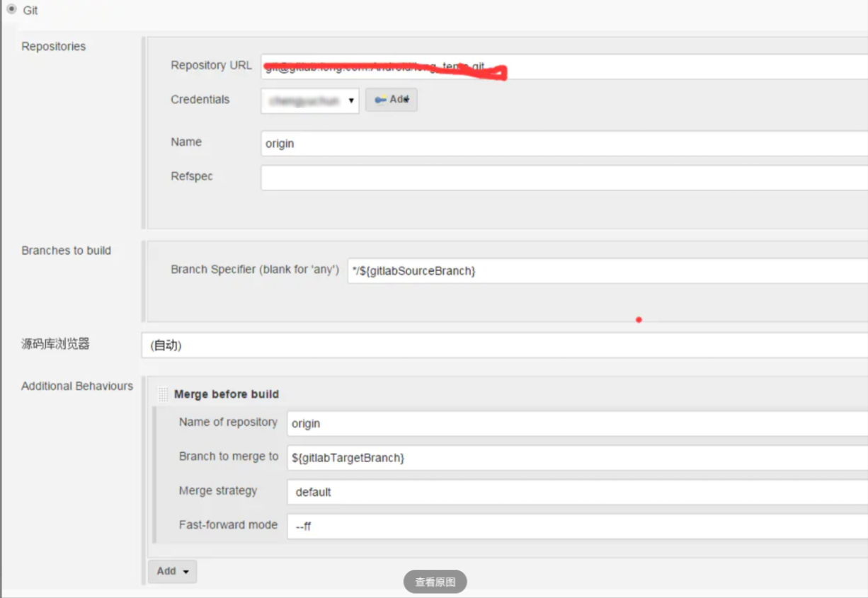Click the Merge strategy label
The image size is (868, 598).
[218, 491]
